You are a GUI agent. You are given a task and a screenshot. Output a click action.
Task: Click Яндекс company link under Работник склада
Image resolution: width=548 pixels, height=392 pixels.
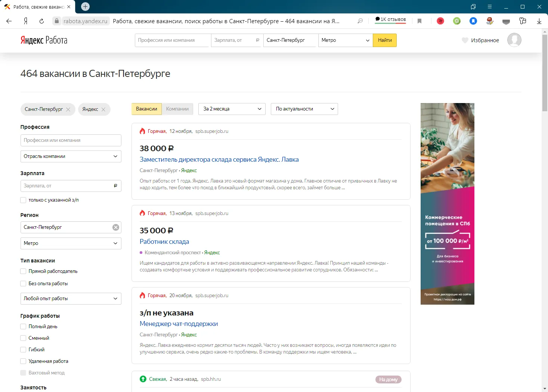212,253
